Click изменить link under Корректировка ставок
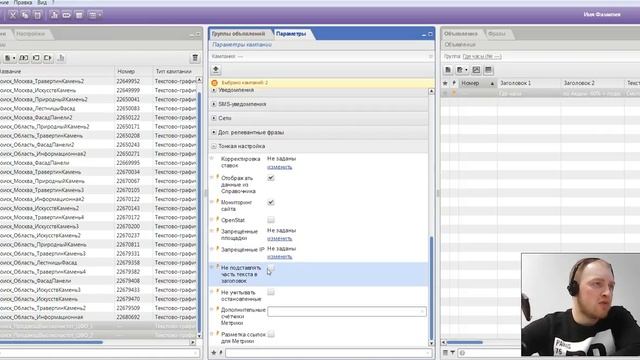Screen dimensions: 640x360 280,167
